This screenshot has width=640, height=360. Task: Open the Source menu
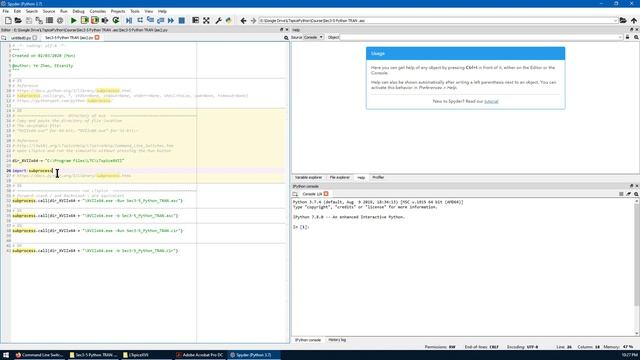[49, 11]
